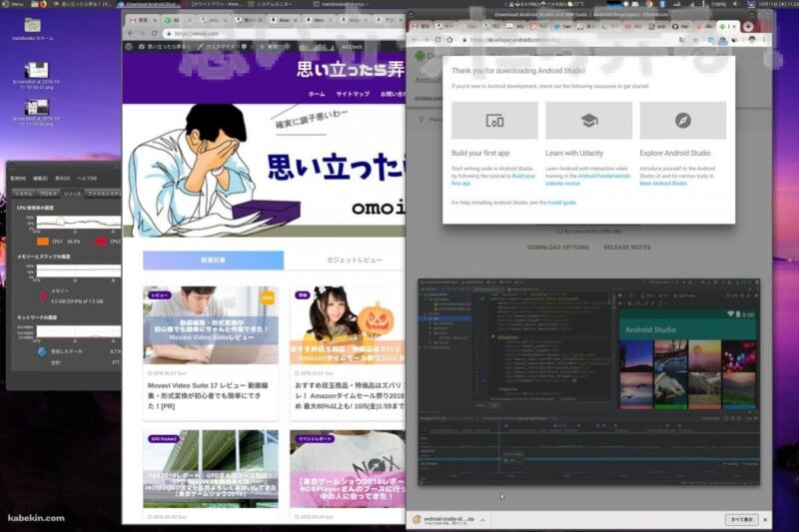This screenshot has width=799, height=532.
Task: Select the ファイルシステム tab in System Monitor
Action: [x=104, y=194]
